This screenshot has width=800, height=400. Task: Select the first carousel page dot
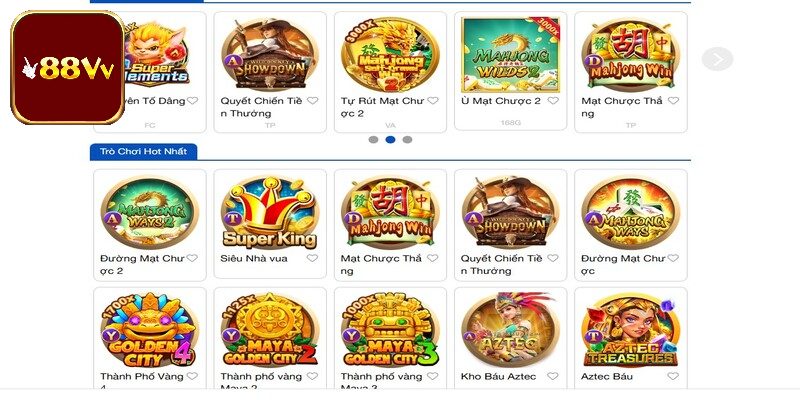point(373,139)
